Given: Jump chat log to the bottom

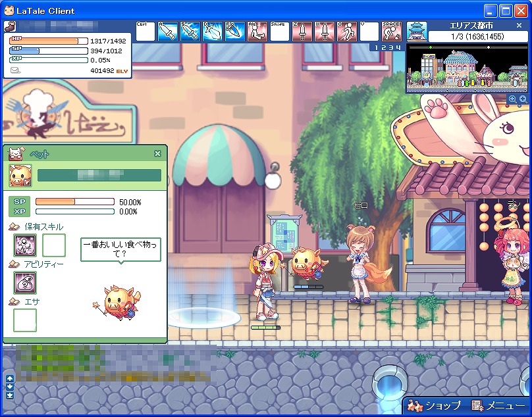Looking at the screenshot, I should pyautogui.click(x=9, y=395).
